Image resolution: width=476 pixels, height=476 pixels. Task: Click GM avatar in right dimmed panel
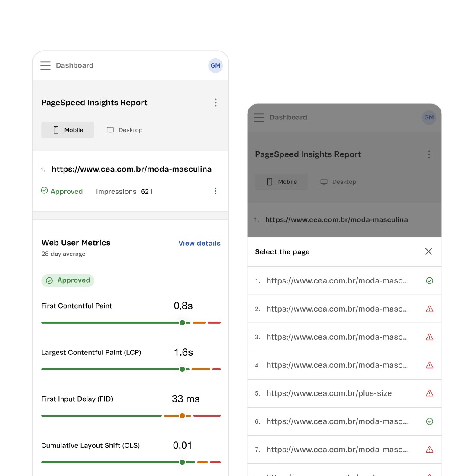429,117
